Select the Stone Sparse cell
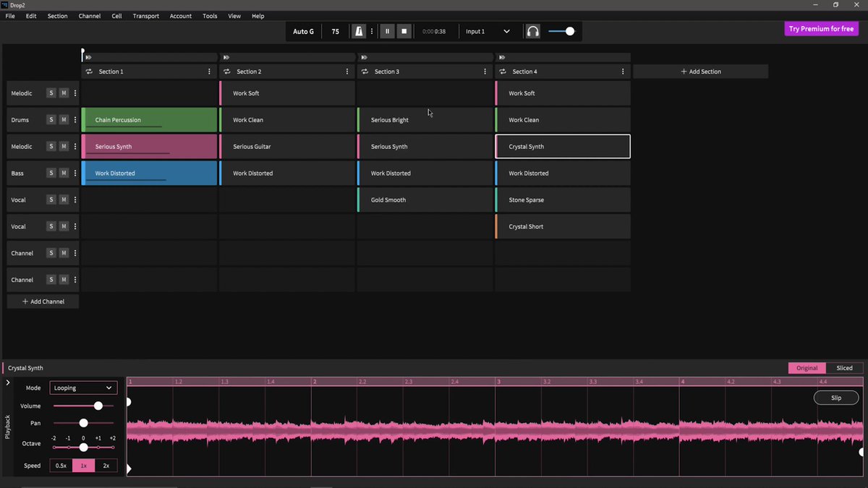The width and height of the screenshot is (868, 488). tap(563, 200)
